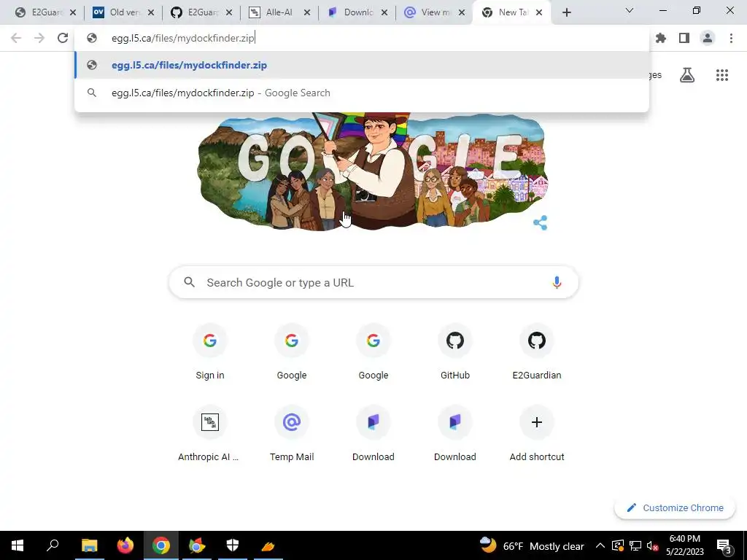This screenshot has height=560, width=747.
Task: Click the address bar URL text
Action: [183, 38]
